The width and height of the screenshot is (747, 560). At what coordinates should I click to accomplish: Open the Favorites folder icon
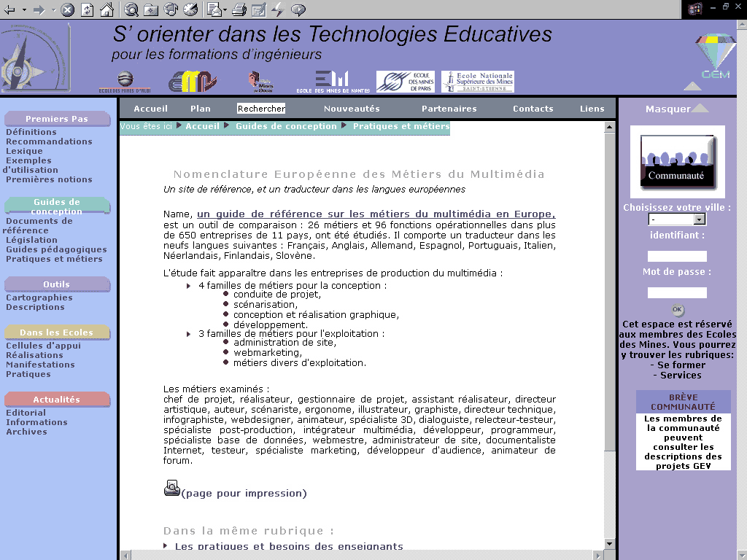click(151, 9)
